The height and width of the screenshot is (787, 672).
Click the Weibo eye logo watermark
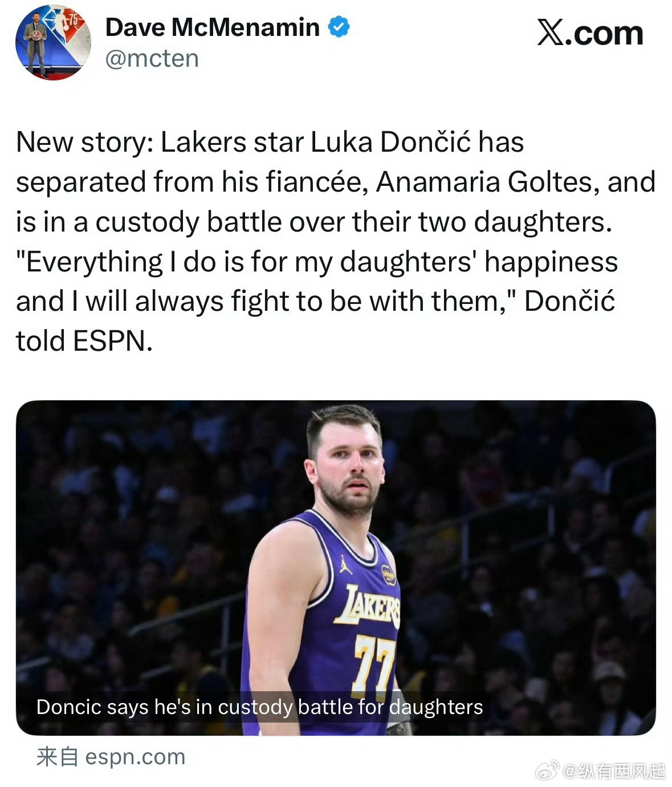(548, 771)
